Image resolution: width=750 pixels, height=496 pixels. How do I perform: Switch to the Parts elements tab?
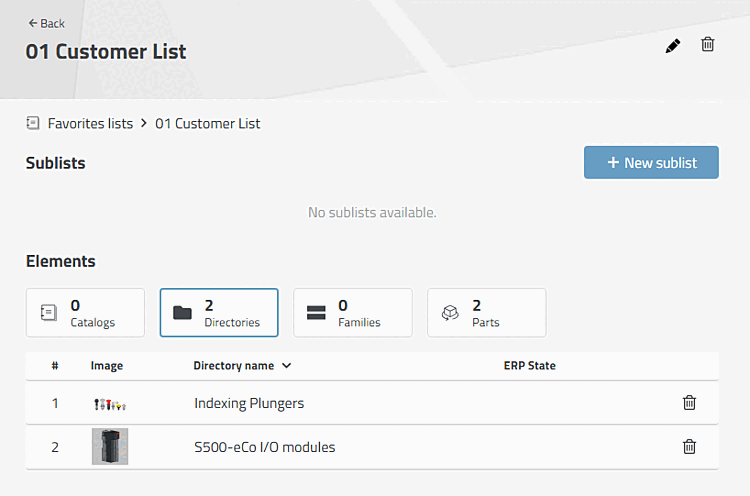tap(486, 313)
